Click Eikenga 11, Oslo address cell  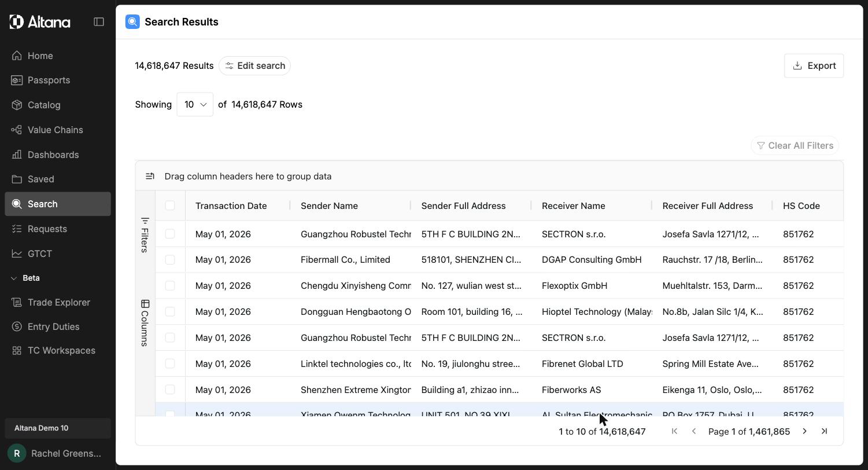point(712,390)
